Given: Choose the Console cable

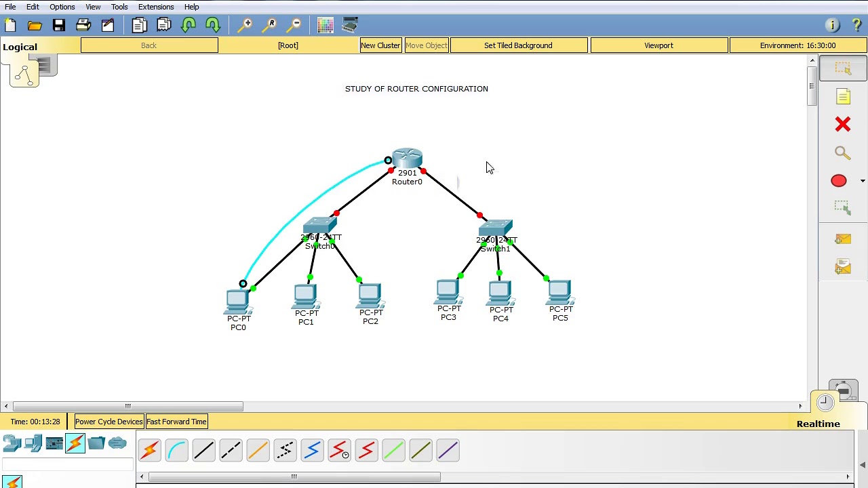Looking at the screenshot, I should coord(176,451).
